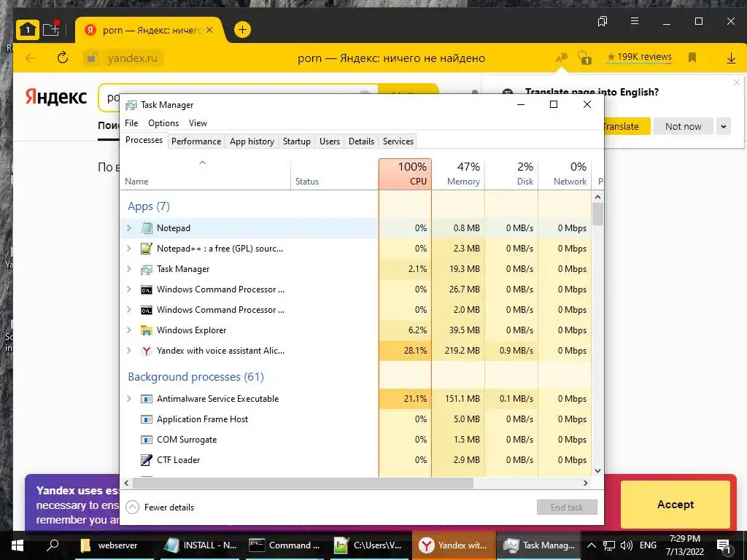Open the Options menu in Task Manager
The width and height of the screenshot is (747, 560).
163,122
